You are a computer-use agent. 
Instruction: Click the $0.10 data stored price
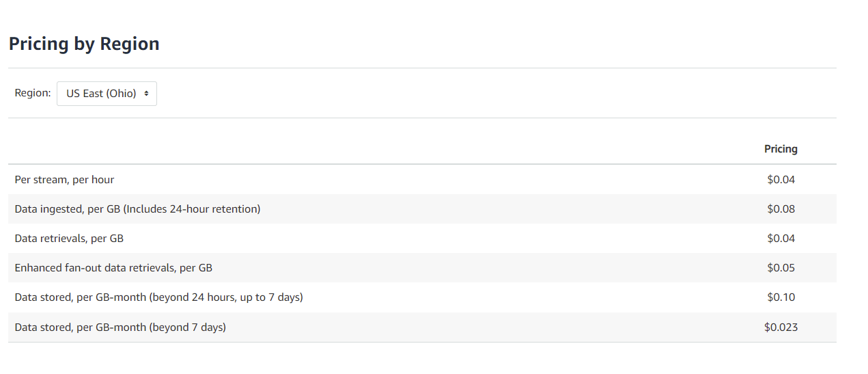tap(781, 297)
